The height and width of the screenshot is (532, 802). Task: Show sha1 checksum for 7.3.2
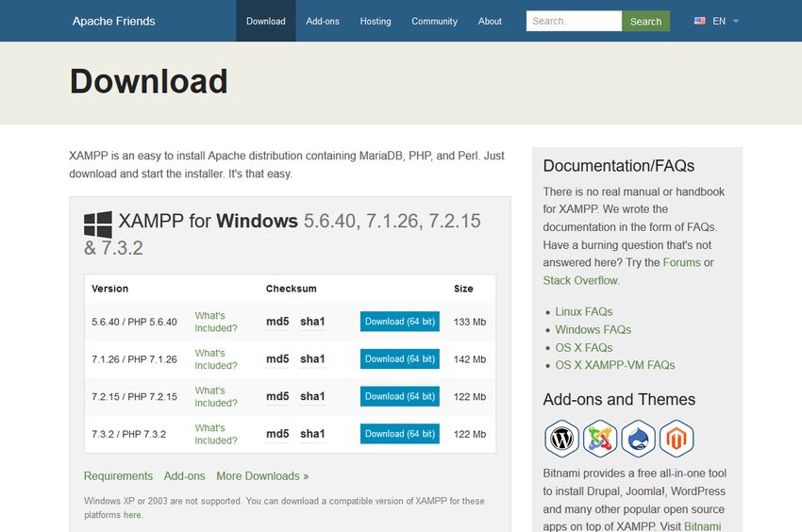tap(312, 434)
